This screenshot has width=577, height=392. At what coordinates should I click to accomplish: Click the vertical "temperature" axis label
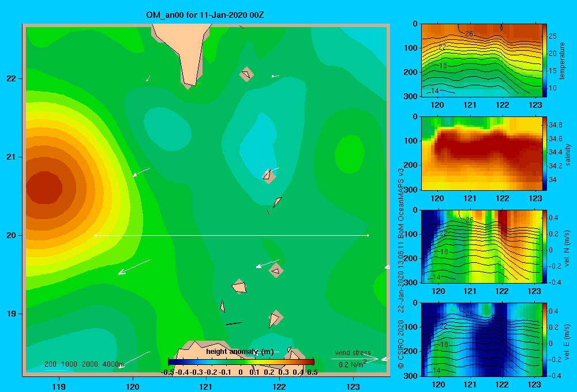pyautogui.click(x=562, y=61)
